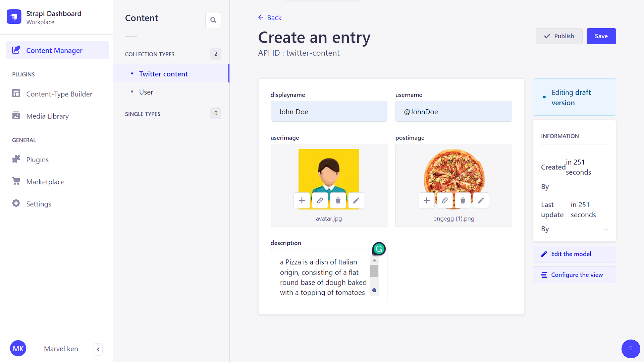Click description scrollbar up arrow
Image resolution: width=644 pixels, height=362 pixels.
pos(374,260)
